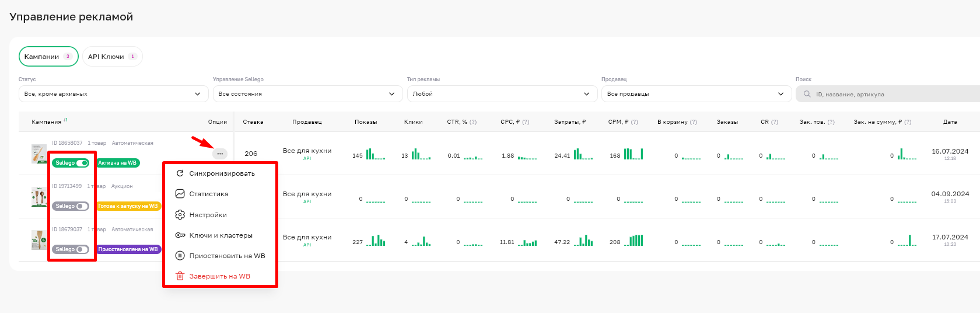Open the Управление Sellego dropdown
This screenshot has width=980, height=313.
point(307,94)
